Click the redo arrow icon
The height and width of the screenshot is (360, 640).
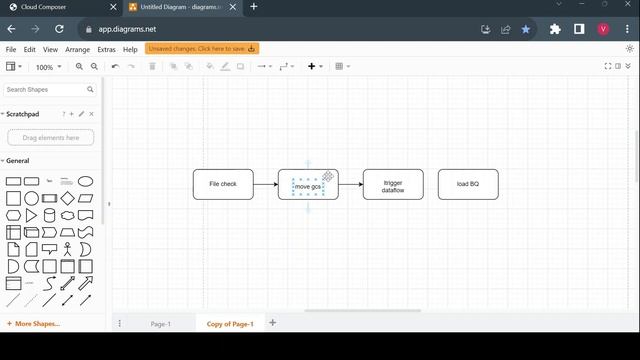[131, 66]
